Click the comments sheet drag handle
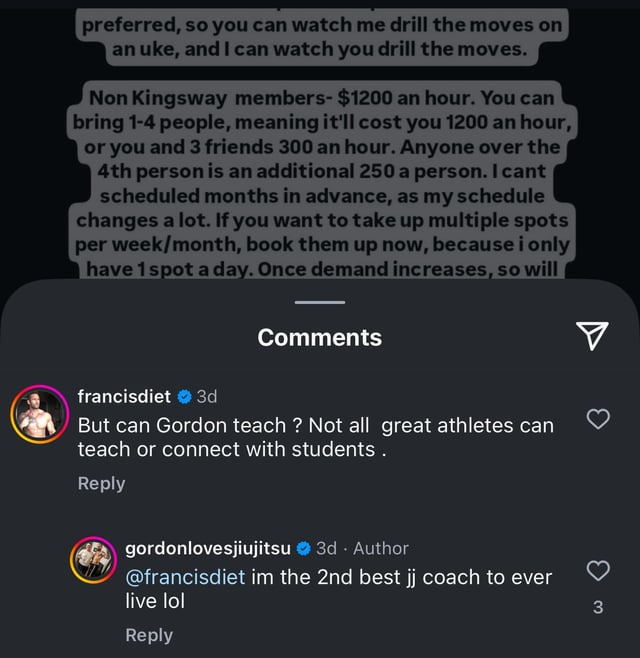The image size is (640, 658). click(x=320, y=302)
